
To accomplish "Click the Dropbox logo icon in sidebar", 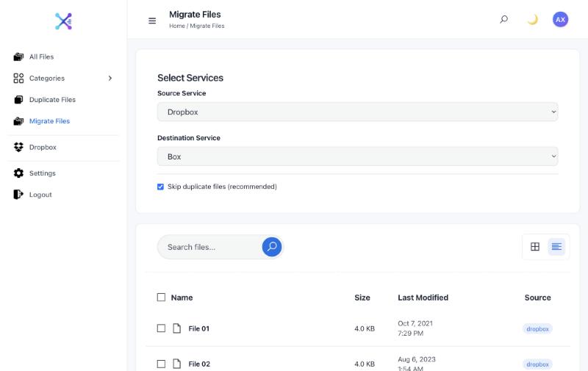I will (x=18, y=147).
